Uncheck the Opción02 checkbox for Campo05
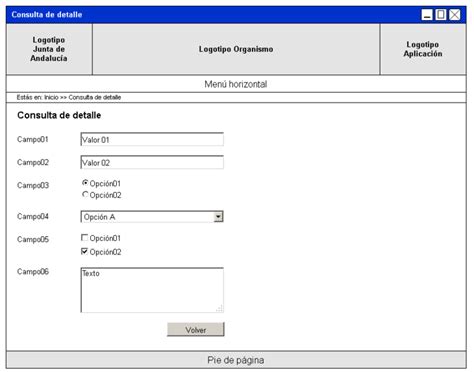474x372 pixels. pyautogui.click(x=85, y=251)
